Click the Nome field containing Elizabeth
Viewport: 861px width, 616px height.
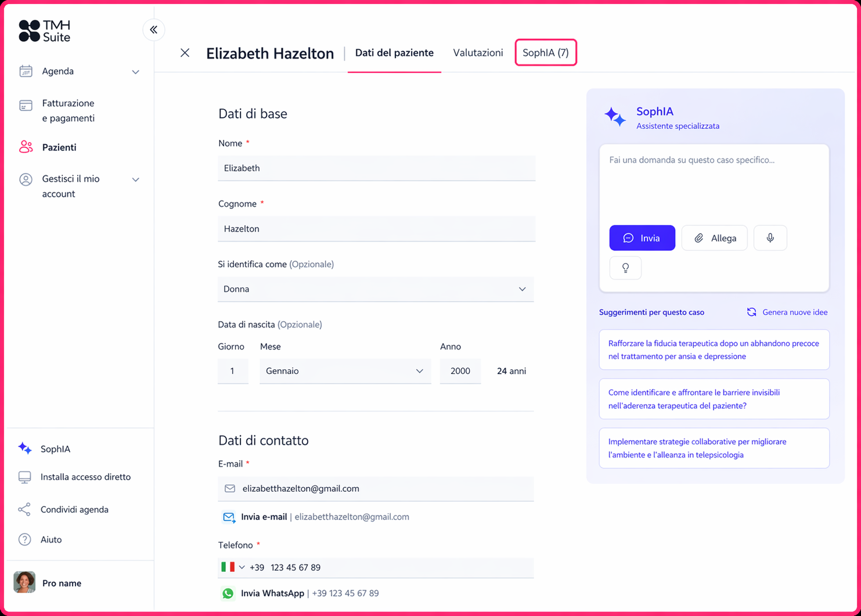pyautogui.click(x=376, y=168)
